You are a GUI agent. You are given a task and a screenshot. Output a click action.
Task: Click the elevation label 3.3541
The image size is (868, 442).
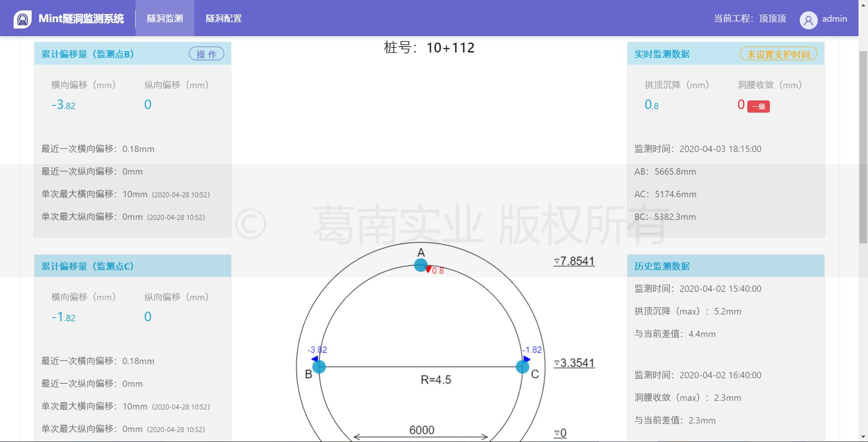[574, 363]
